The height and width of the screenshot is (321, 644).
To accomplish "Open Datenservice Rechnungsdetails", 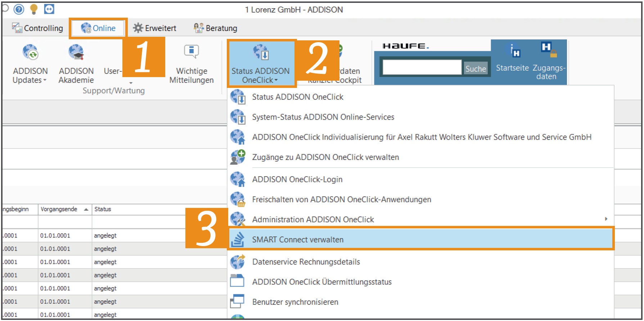I will click(421, 262).
